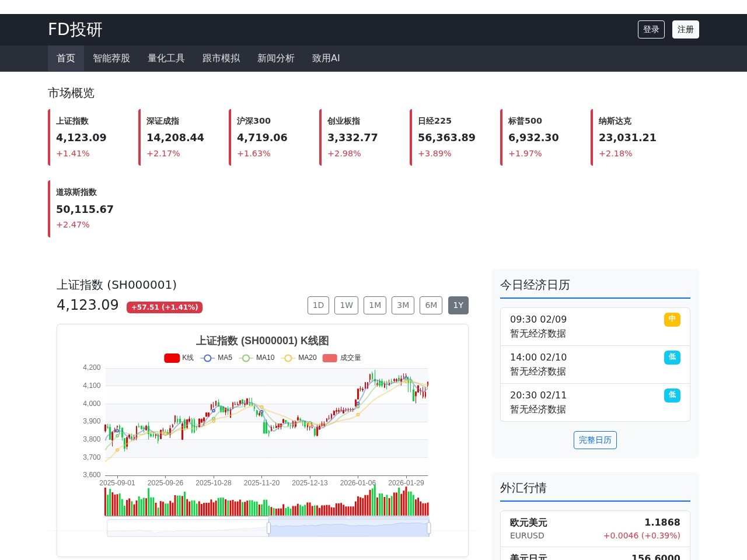
Task: Select the 上证指数 market card
Action: coord(86,137)
